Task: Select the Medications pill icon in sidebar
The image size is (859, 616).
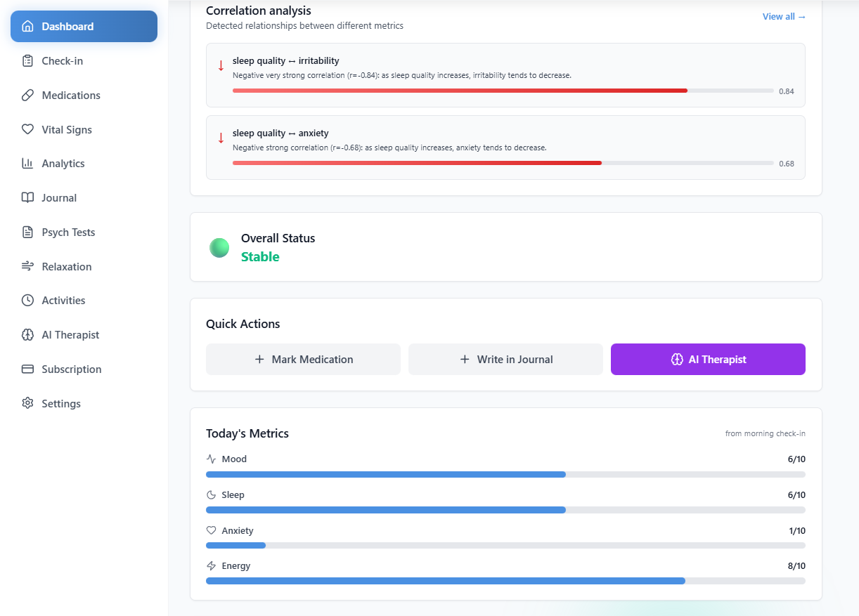Action: coord(27,95)
